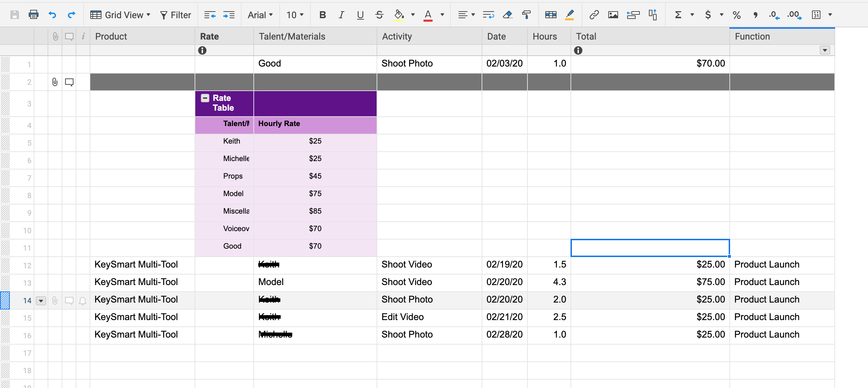This screenshot has width=868, height=388.
Task: Select the Format Painter tool
Action: [x=526, y=15]
